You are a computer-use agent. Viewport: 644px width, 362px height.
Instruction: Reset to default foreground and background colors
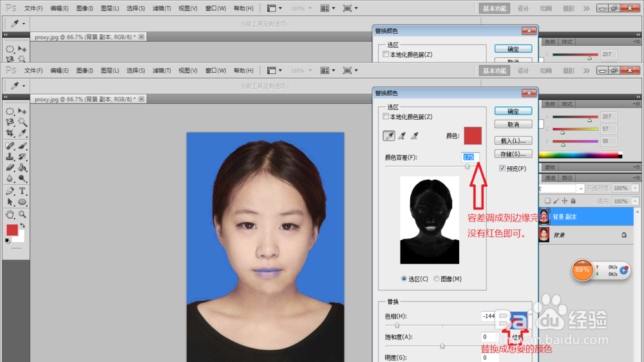tap(7, 241)
